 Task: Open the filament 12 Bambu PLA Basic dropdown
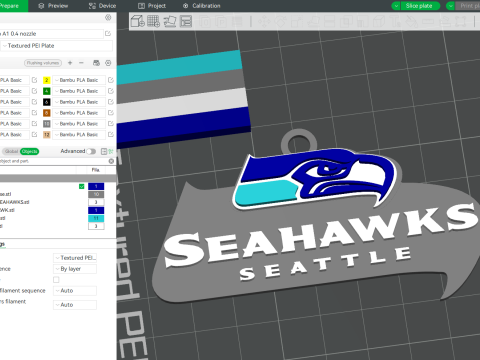coord(79,135)
